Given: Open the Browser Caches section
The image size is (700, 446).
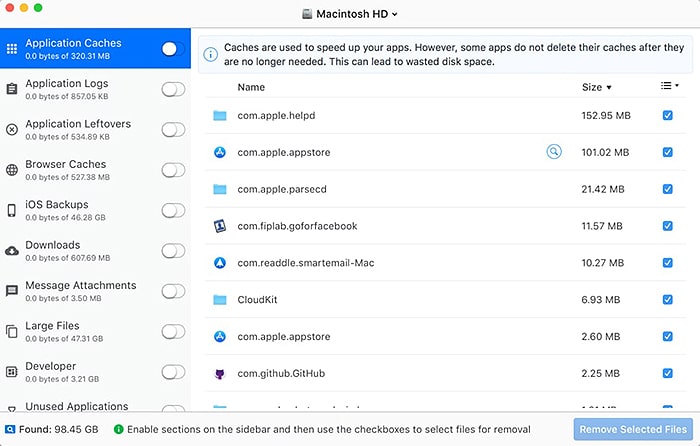Looking at the screenshot, I should point(95,170).
